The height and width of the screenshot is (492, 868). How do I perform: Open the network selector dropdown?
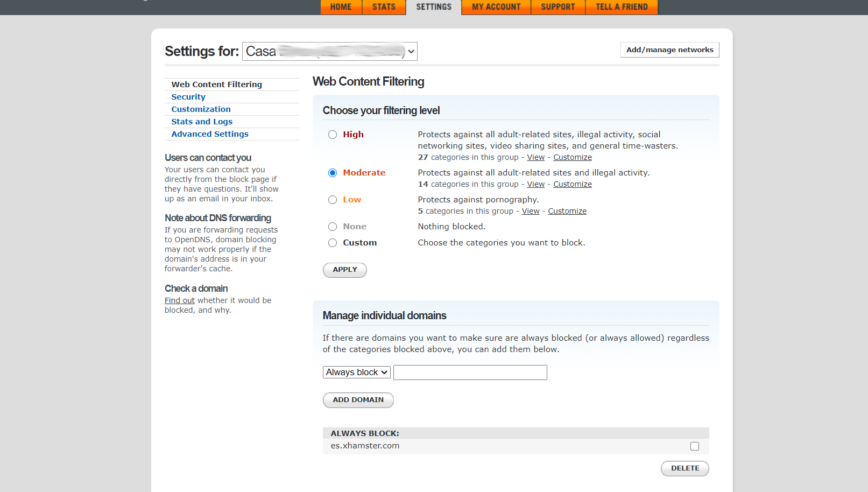click(x=329, y=51)
